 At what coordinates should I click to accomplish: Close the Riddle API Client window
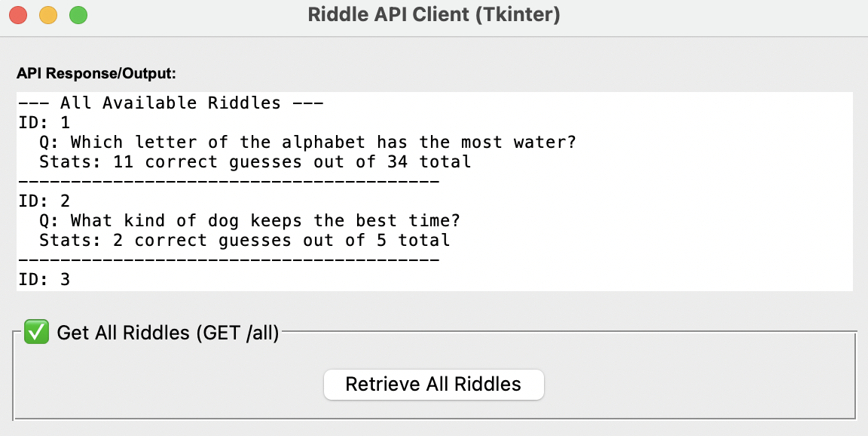[18, 14]
